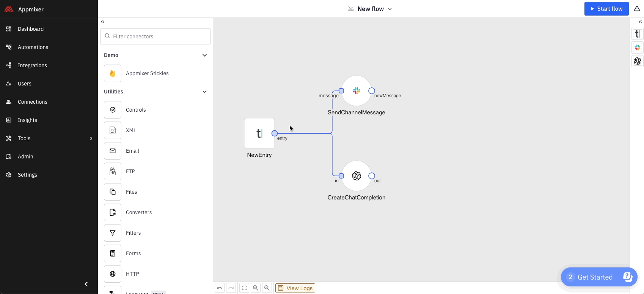
Task: Click the redo arrow in bottom toolbar
Action: point(231,288)
